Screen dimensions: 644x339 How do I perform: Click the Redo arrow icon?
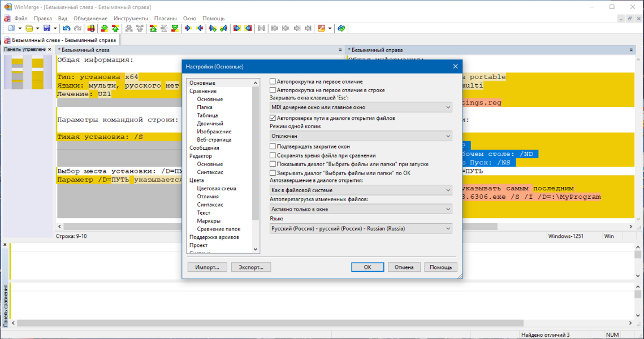coord(77,28)
